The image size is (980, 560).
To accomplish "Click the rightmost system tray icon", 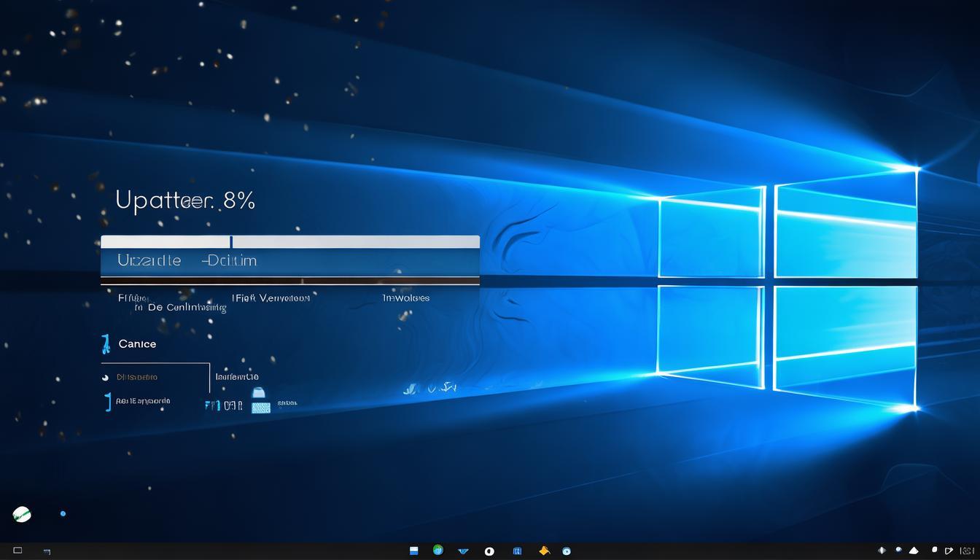I will [965, 551].
